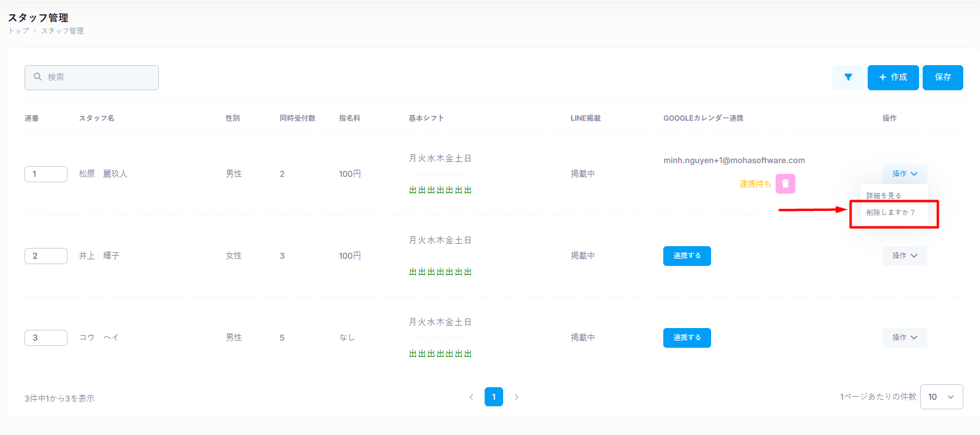Click order number field containing 2
Image resolution: width=980 pixels, height=435 pixels.
click(45, 256)
